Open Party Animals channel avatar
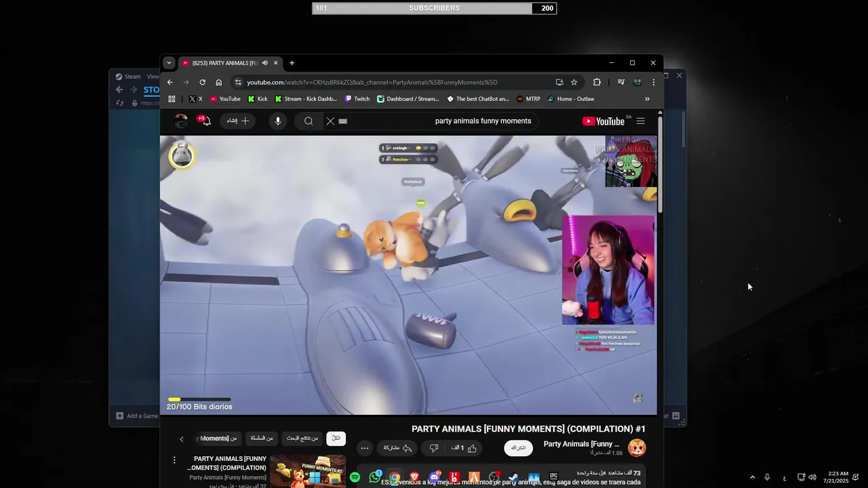Image resolution: width=868 pixels, height=488 pixels. click(637, 448)
